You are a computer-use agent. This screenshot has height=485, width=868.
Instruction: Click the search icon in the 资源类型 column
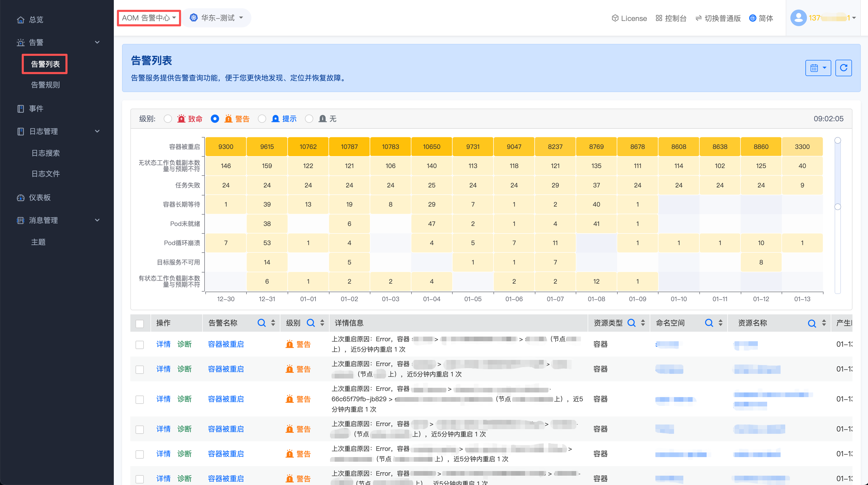point(631,323)
